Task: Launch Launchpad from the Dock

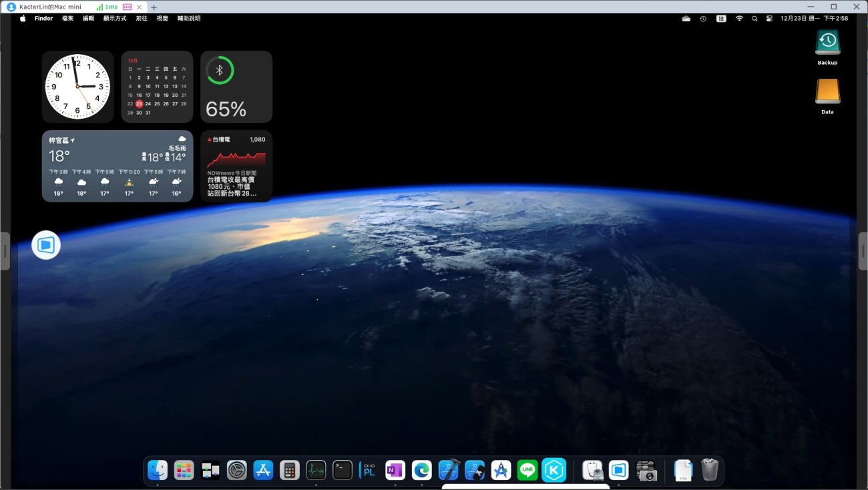Action: point(184,470)
